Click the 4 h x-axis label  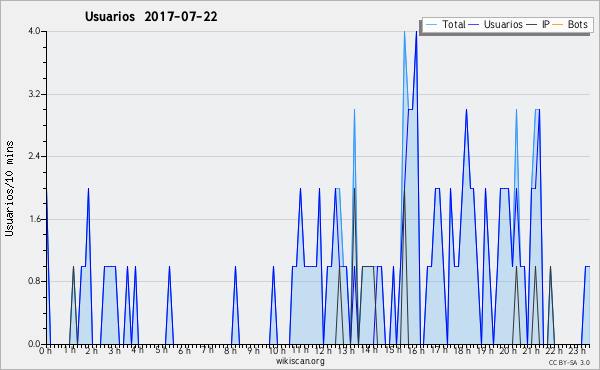coord(137,350)
